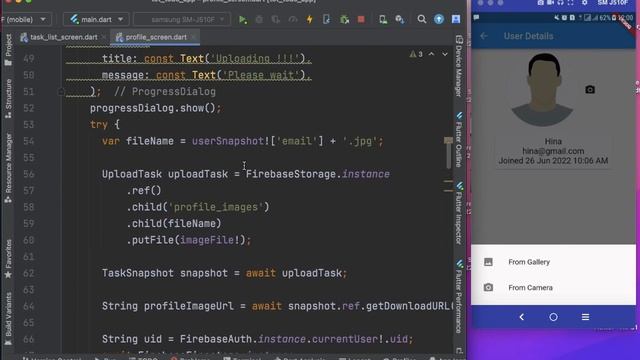Screen dimensions: 640x360
Task: Tap the camera icon in bottom sheet
Action: pos(488,288)
